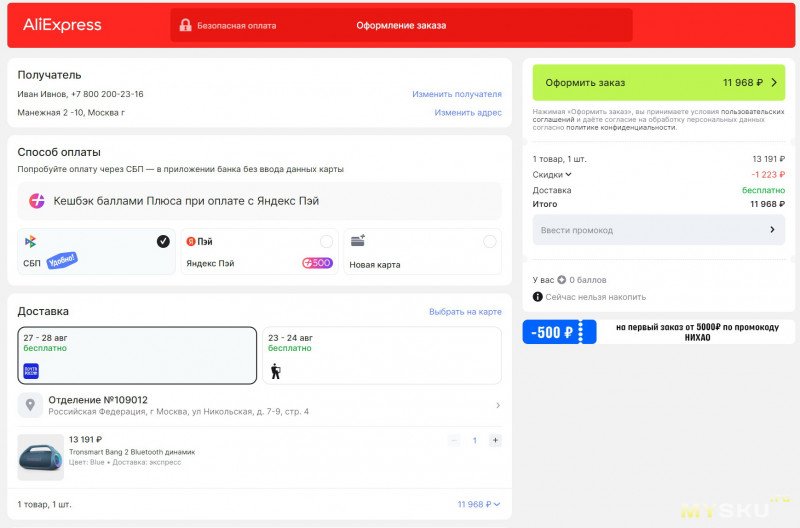Open the promo code entry arrow
Image resolution: width=800 pixels, height=528 pixels.
click(x=772, y=230)
